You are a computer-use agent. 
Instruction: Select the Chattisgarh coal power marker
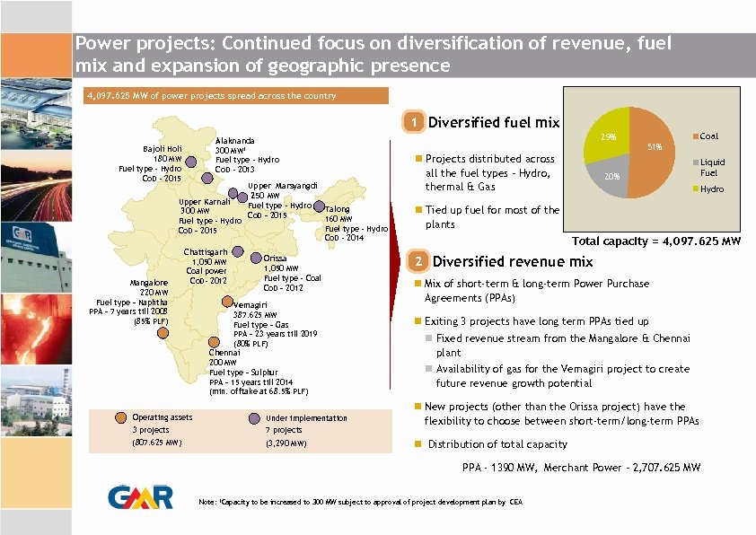coord(239,250)
